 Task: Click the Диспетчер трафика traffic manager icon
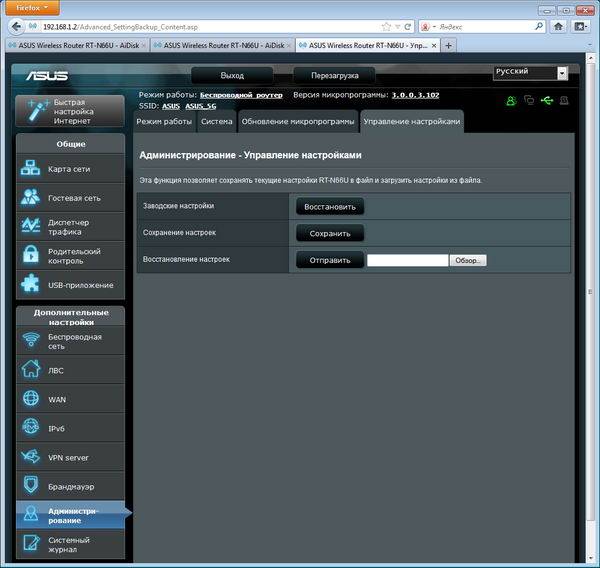click(30, 227)
